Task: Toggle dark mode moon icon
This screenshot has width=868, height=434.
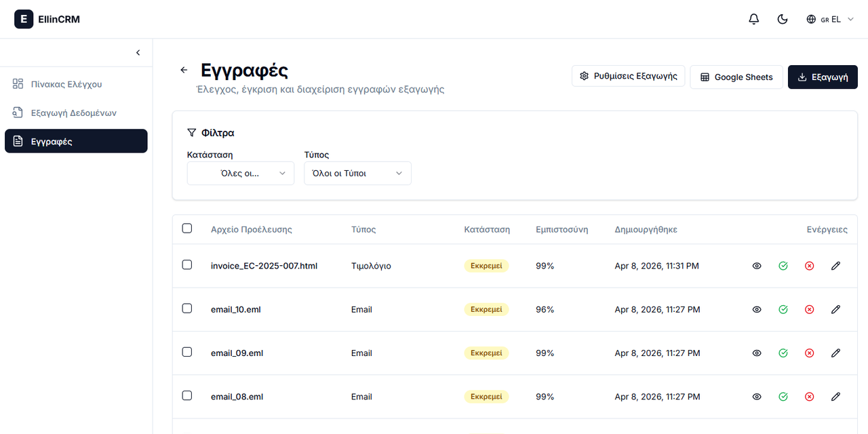Action: (x=783, y=19)
